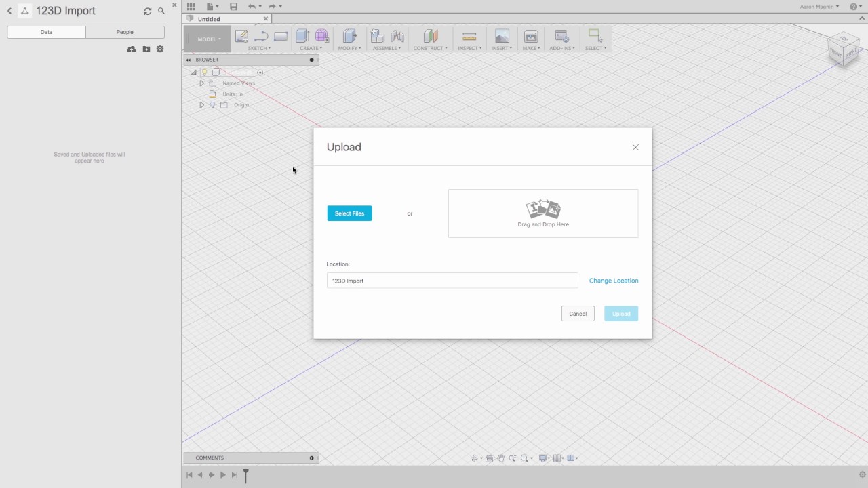
Task: Go back with the arrow beside 123D Import
Action: pyautogui.click(x=9, y=11)
